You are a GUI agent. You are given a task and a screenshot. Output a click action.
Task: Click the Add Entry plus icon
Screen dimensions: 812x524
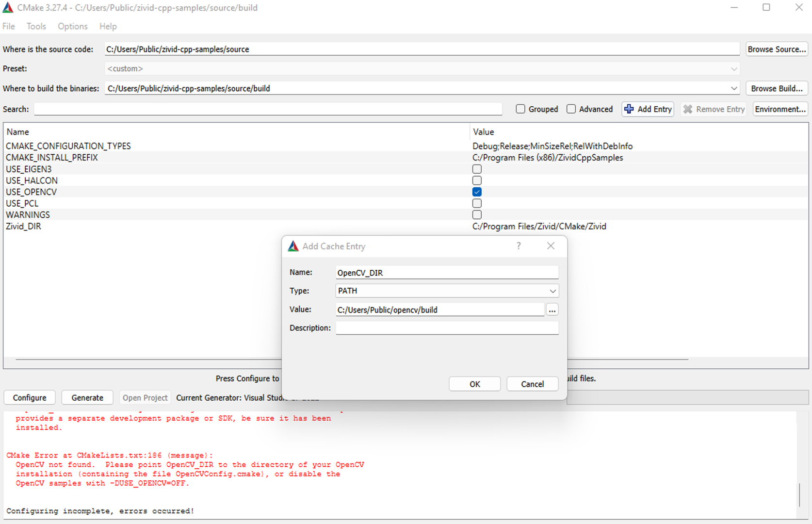[x=629, y=109]
